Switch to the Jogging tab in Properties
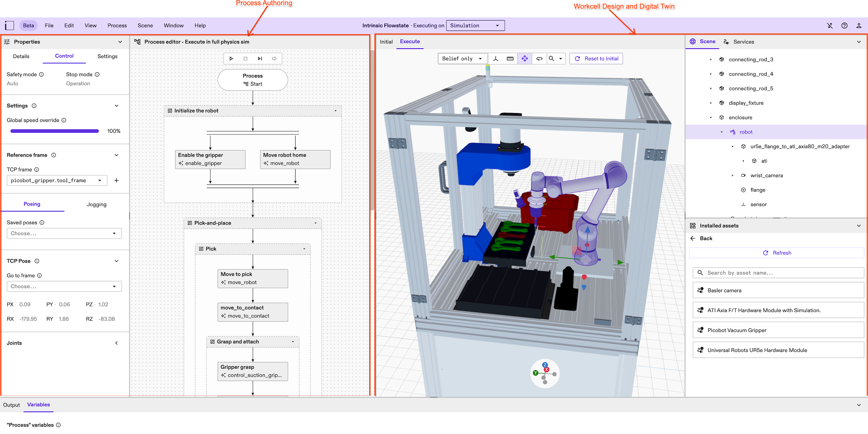Viewport: 868px width, 434px height. tap(97, 204)
